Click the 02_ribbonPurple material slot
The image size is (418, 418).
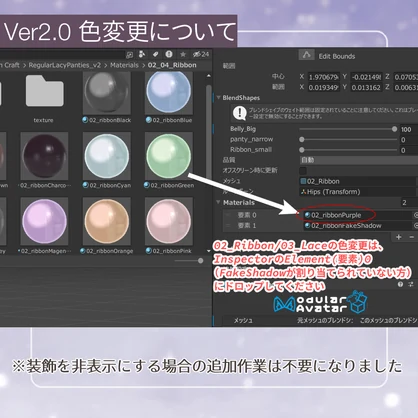tap(357, 215)
